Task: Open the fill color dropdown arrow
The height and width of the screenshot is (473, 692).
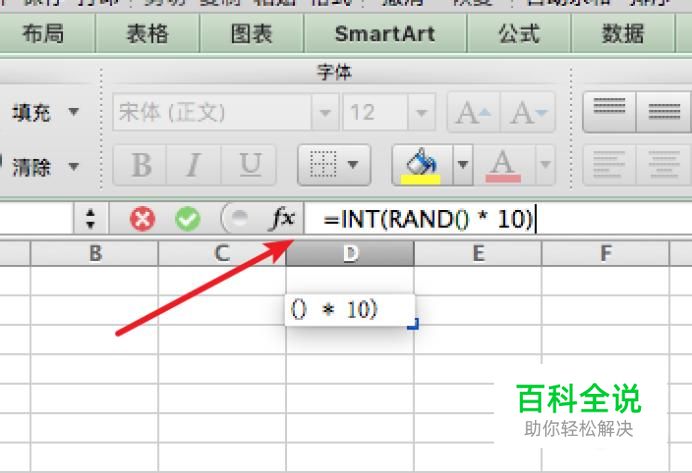Action: (x=463, y=165)
